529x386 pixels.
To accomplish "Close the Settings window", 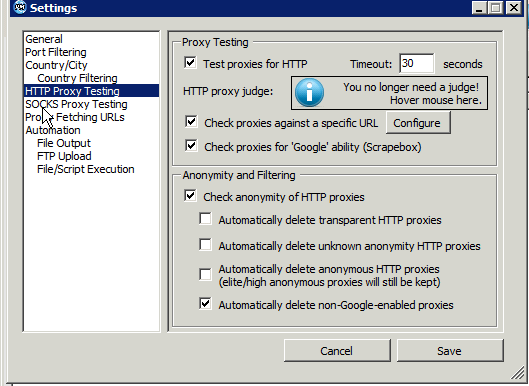I will pos(514,7).
